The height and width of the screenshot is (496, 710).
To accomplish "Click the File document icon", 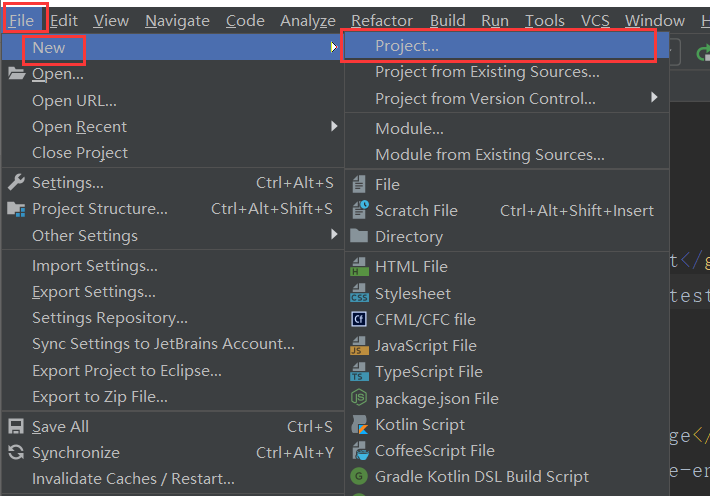I will [359, 184].
